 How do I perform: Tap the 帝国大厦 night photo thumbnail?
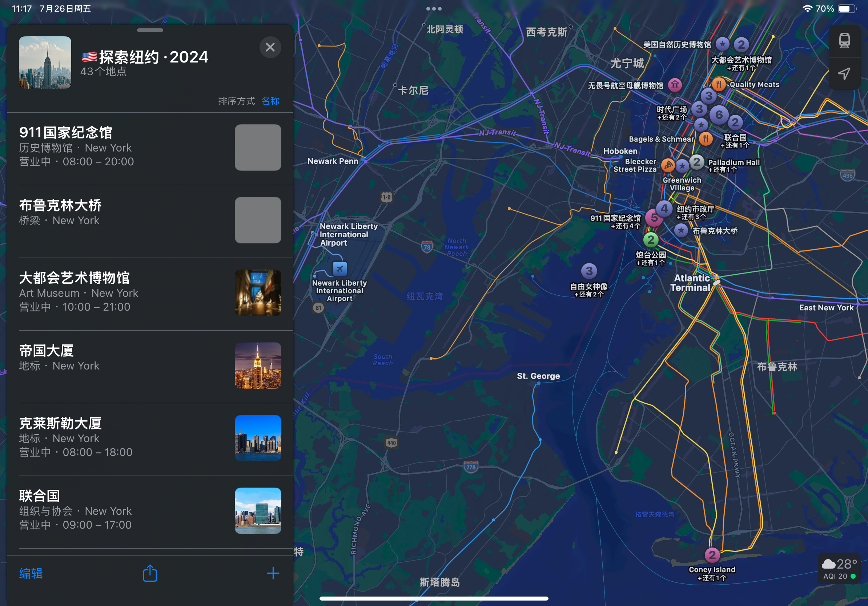pos(258,365)
